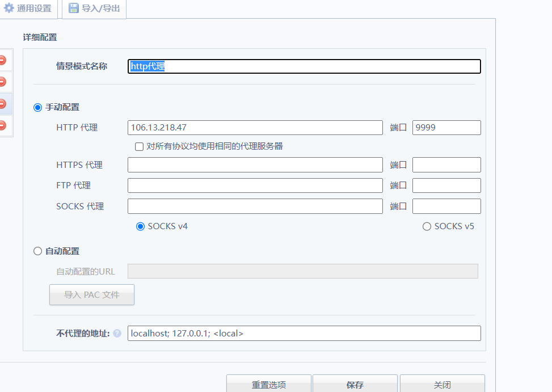This screenshot has height=392, width=552.
Task: Select the 手动配置 radio button
Action: (38, 107)
